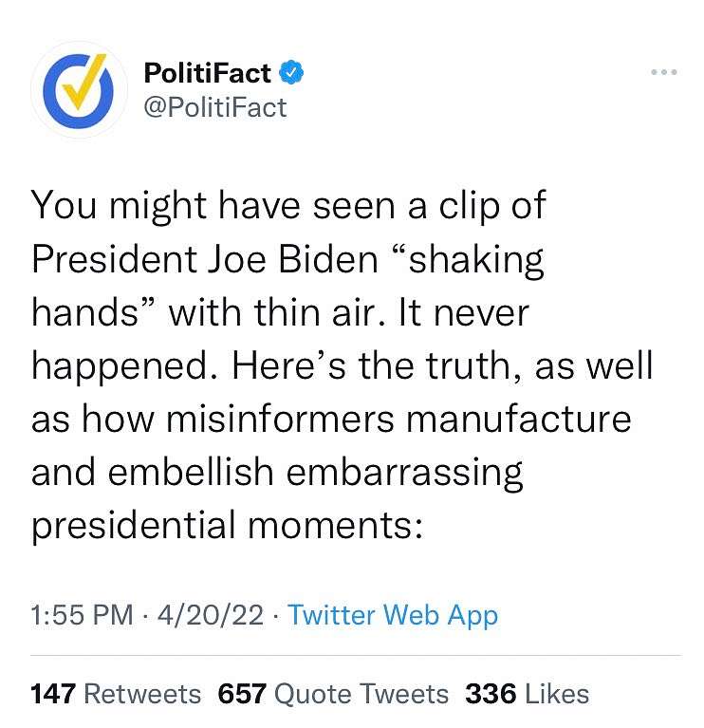This screenshot has height=728, width=704.
Task: Click the divider line above tweet stats
Action: coord(356,656)
